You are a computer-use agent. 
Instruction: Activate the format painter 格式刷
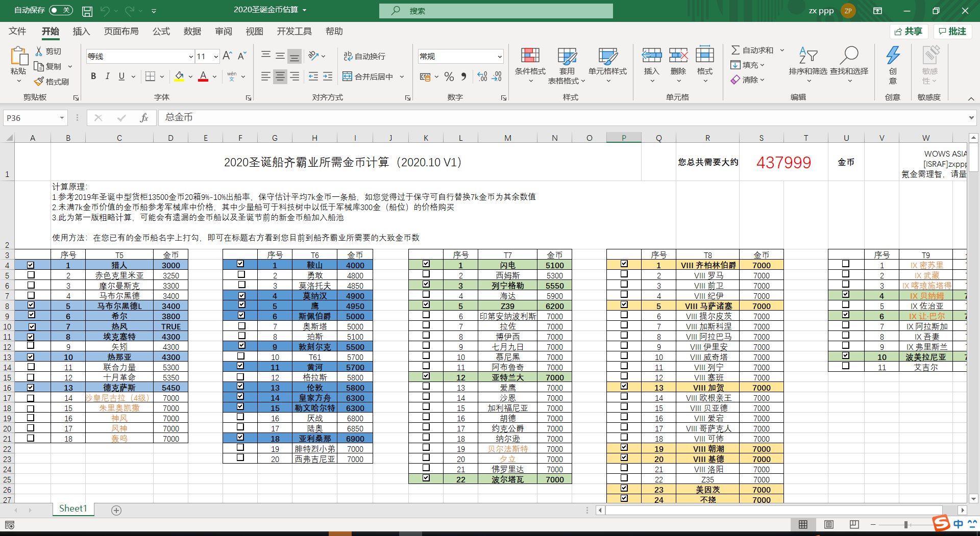[x=52, y=81]
